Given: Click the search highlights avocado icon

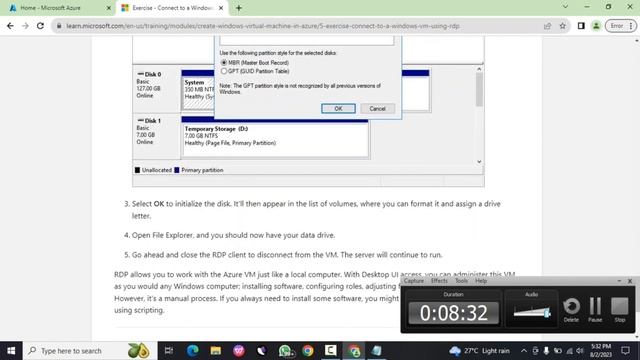Looking at the screenshot, I should (138, 351).
